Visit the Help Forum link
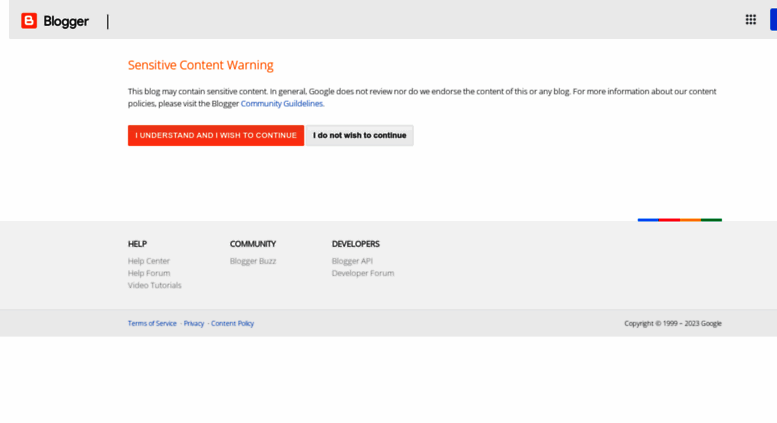Screen dimensions: 777x423 [x=149, y=273]
